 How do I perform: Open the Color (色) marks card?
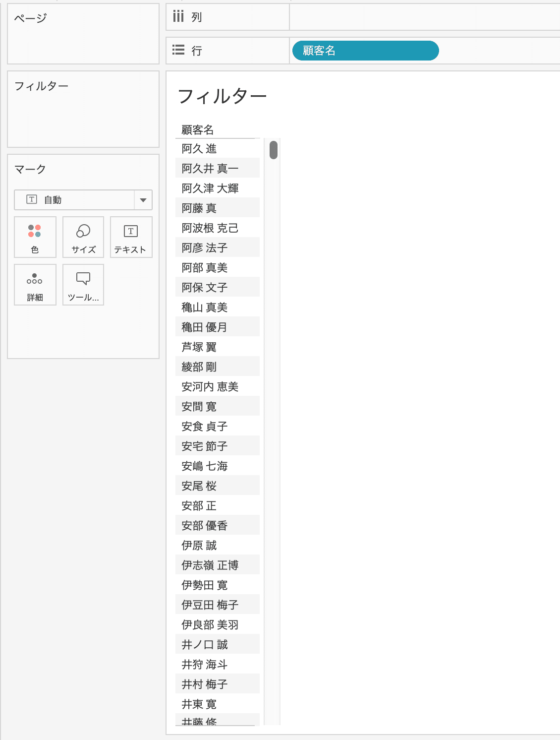[x=35, y=237]
